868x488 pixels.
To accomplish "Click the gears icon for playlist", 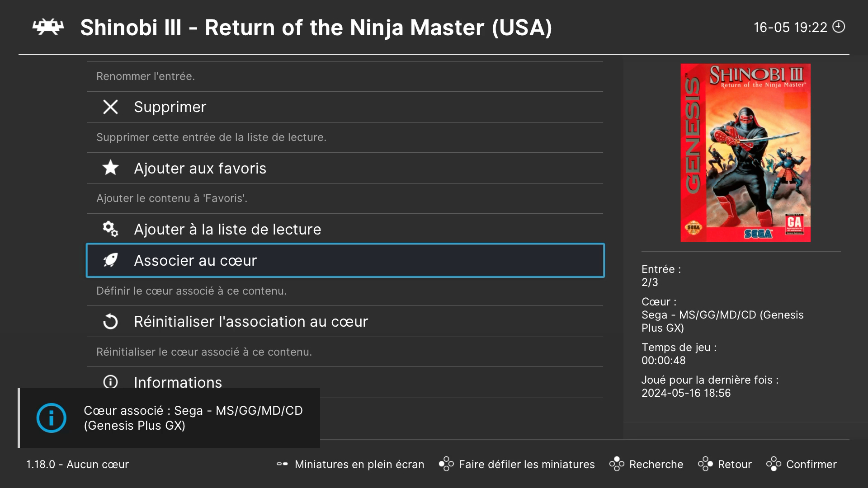I will coord(110,229).
